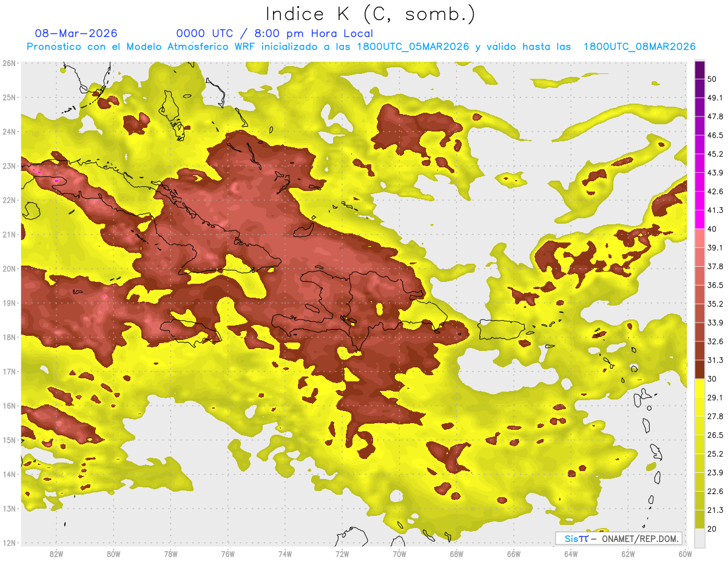Click the longitude label "78W"

tap(170, 554)
